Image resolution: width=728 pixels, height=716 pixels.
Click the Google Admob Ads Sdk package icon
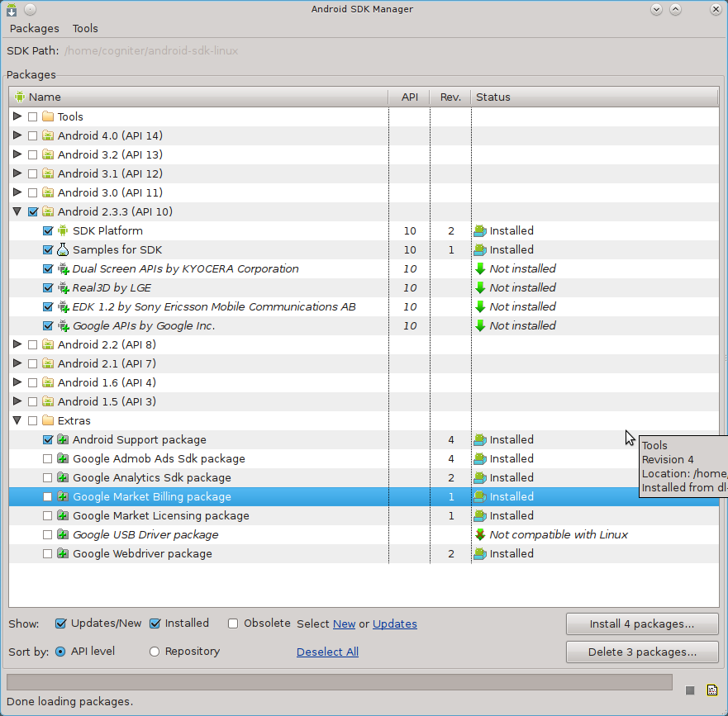click(x=63, y=458)
